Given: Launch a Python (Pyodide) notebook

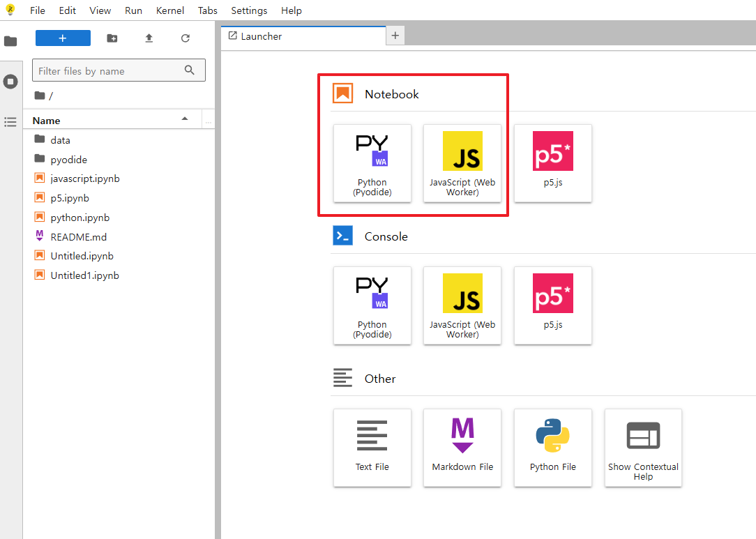Looking at the screenshot, I should pos(372,163).
